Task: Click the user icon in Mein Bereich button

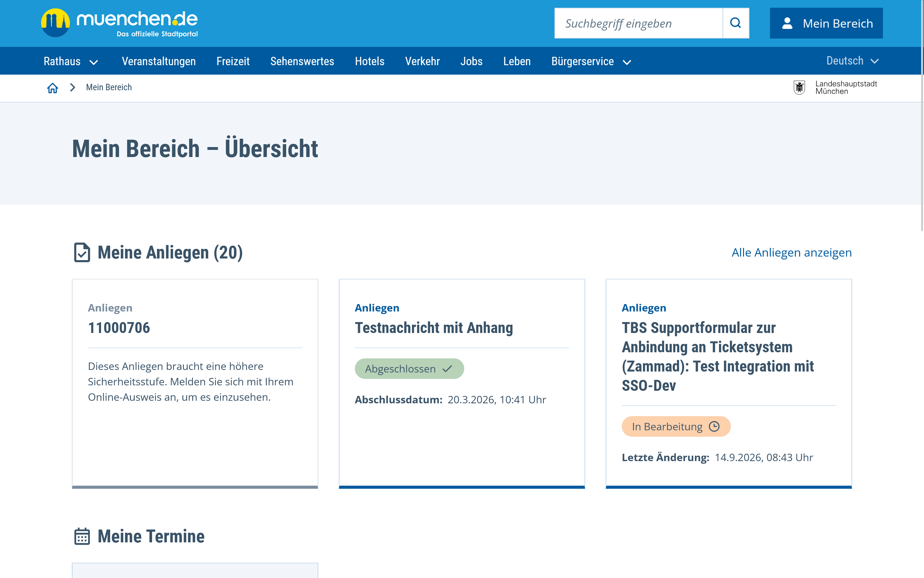Action: [x=787, y=23]
